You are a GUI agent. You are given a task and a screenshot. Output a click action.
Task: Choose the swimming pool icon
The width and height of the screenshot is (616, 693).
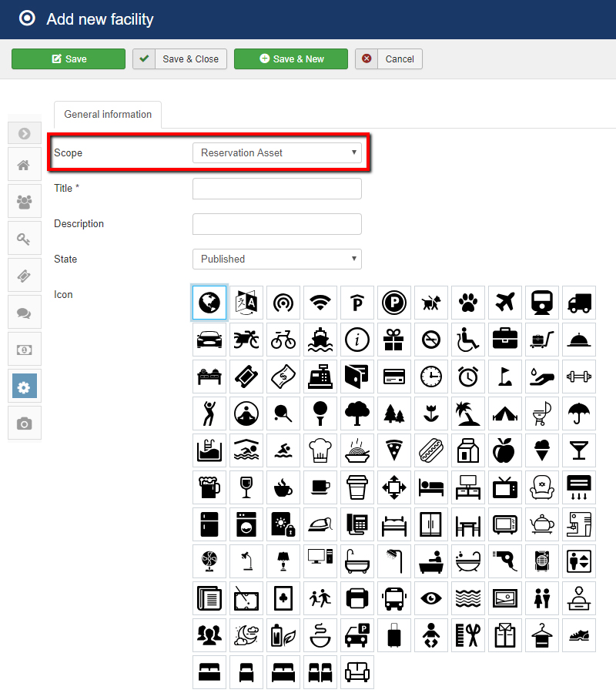tap(209, 450)
